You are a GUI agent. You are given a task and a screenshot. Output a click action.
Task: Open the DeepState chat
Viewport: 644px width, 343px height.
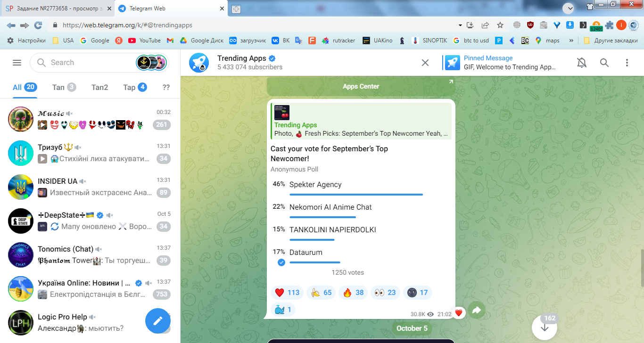point(90,220)
